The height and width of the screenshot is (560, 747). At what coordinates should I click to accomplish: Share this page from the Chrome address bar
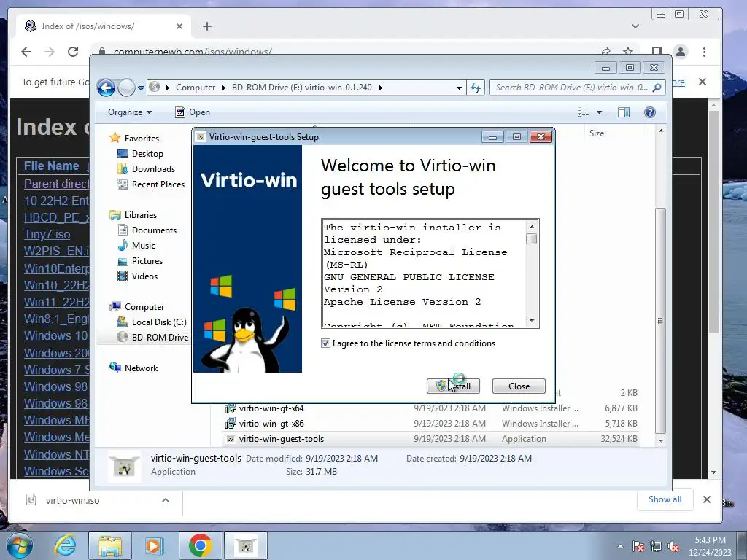point(605,52)
